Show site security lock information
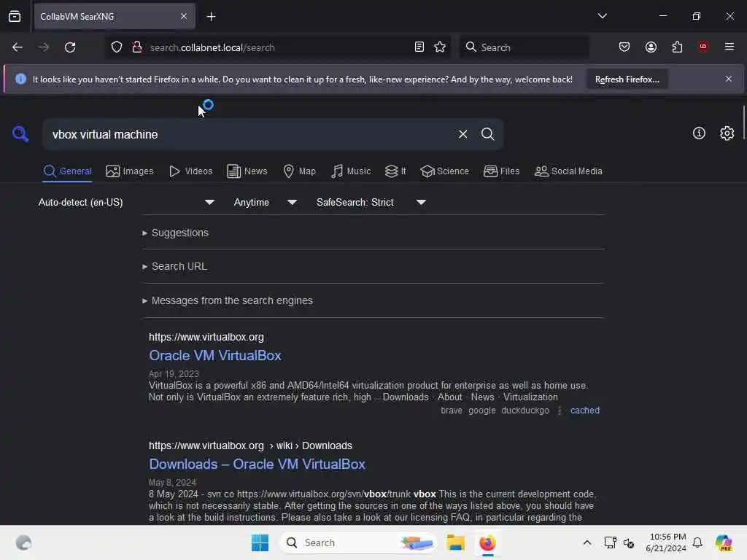 (x=137, y=47)
